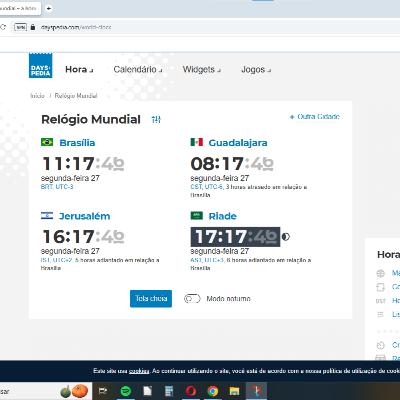Click the Windows taskbar search box
The height and width of the screenshot is (400, 400).
click(45, 391)
